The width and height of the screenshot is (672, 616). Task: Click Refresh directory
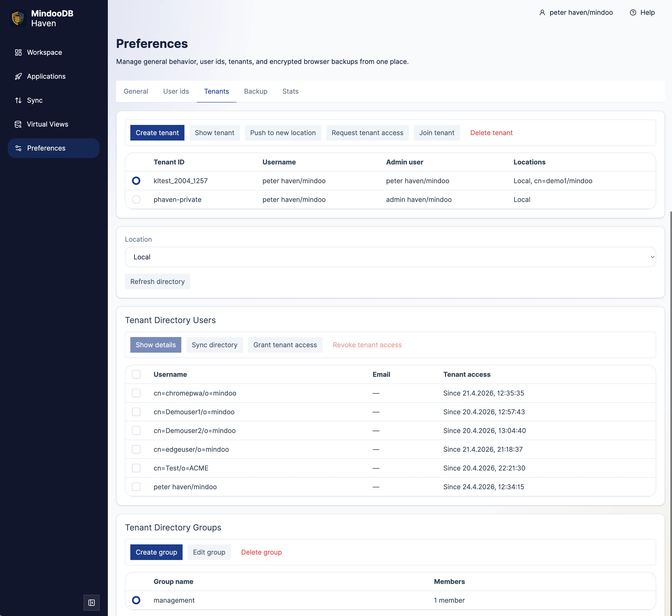(157, 281)
